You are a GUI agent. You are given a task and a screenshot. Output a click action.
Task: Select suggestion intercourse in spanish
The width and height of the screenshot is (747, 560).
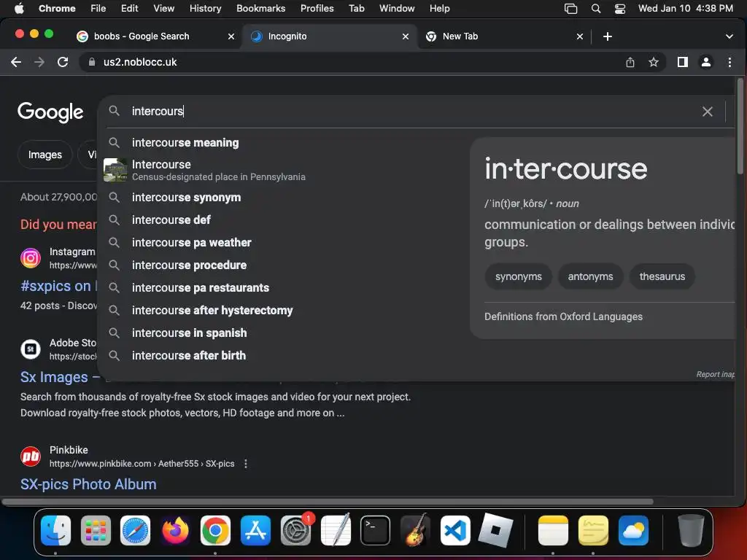click(x=189, y=332)
